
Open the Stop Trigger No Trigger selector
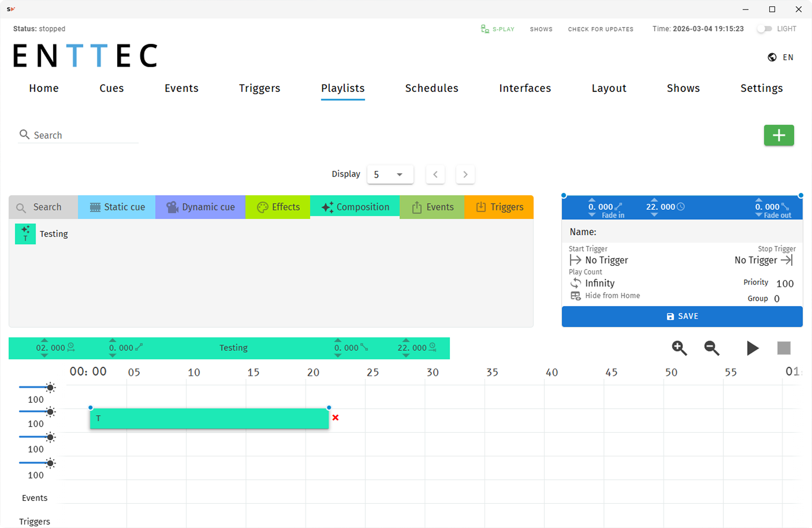tap(764, 260)
